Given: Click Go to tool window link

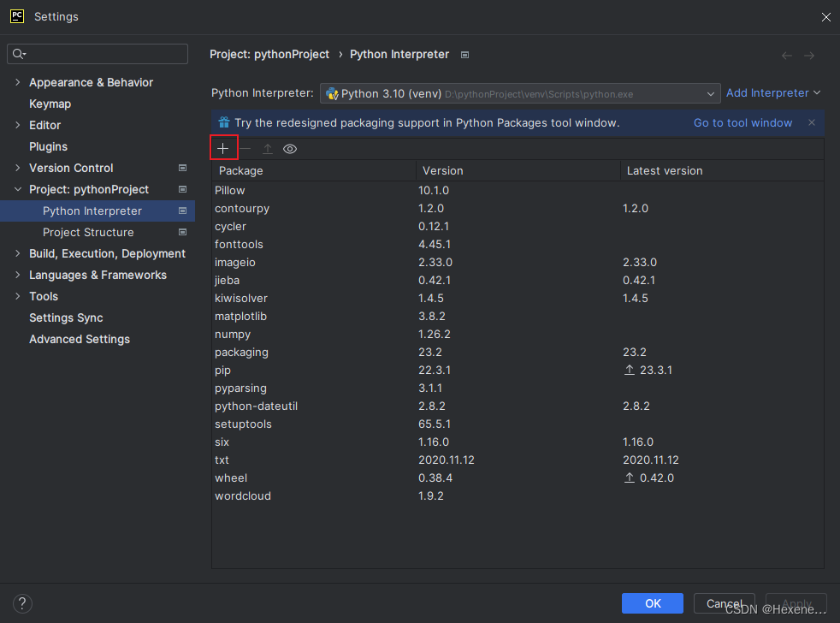Looking at the screenshot, I should pos(742,122).
